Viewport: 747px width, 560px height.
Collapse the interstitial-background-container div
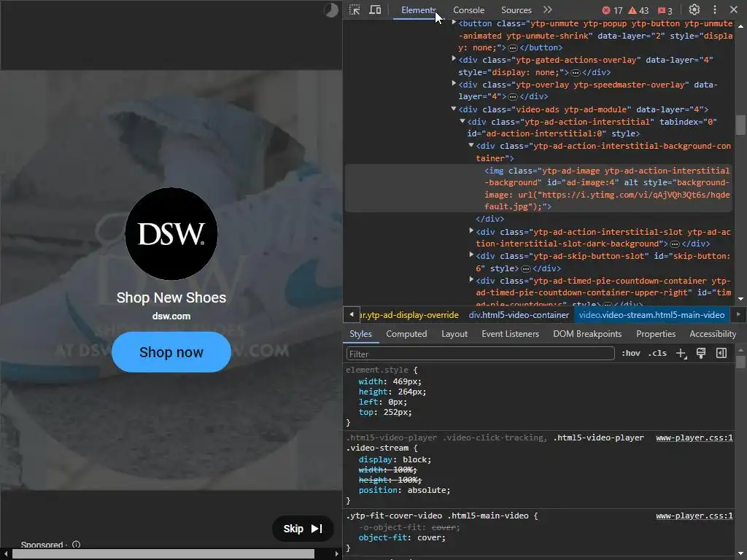point(471,145)
